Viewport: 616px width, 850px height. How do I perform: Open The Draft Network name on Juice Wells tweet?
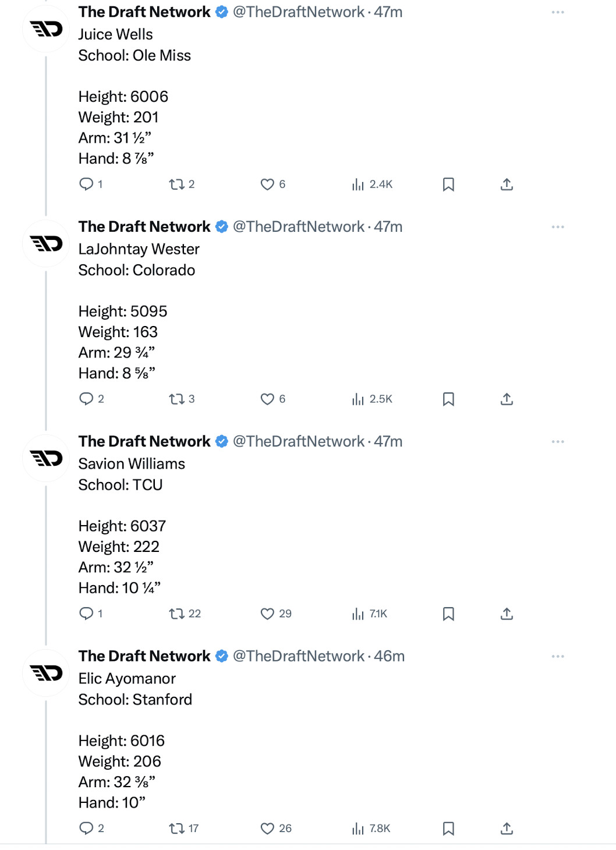(x=144, y=12)
